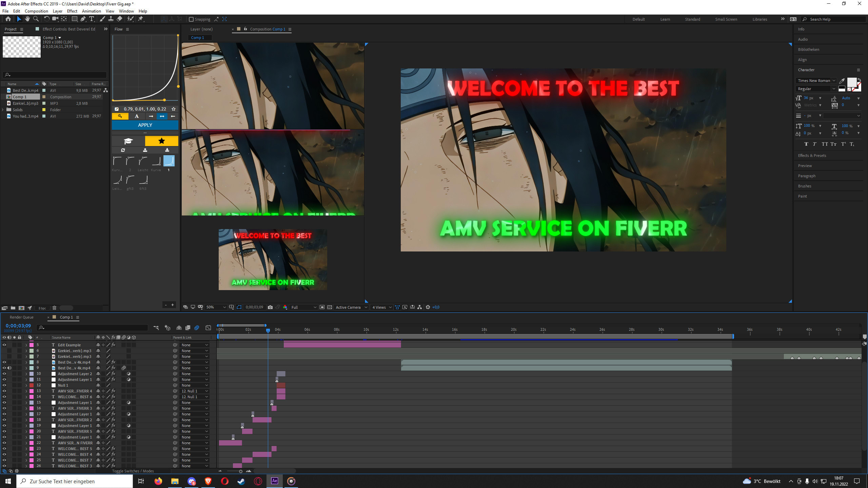Enable the Snapping checkbox
This screenshot has width=868, height=488.
point(191,19)
